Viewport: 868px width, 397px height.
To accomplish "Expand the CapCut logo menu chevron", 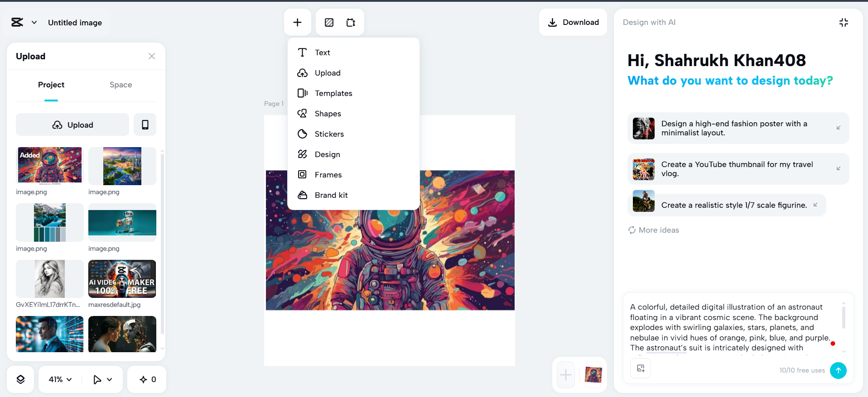I will pos(34,22).
